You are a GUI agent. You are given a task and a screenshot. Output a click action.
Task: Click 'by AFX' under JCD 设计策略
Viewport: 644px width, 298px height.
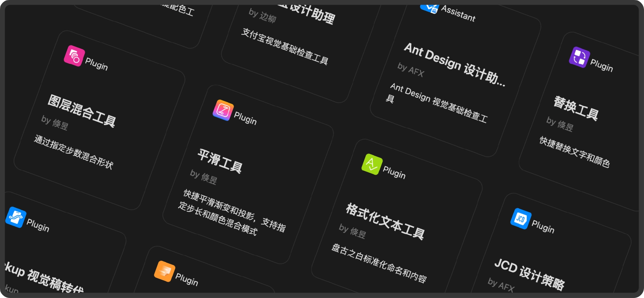(x=501, y=285)
